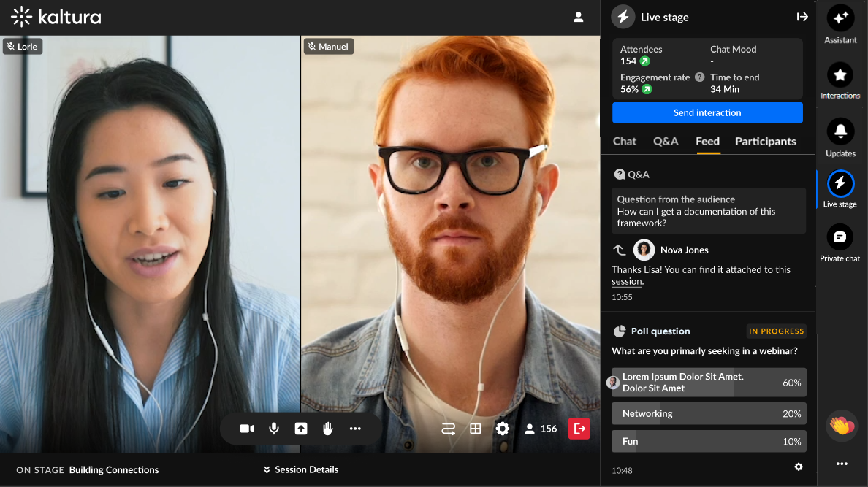Click the clapping hands reaction icon
Image resolution: width=868 pixels, height=487 pixels.
click(x=842, y=426)
